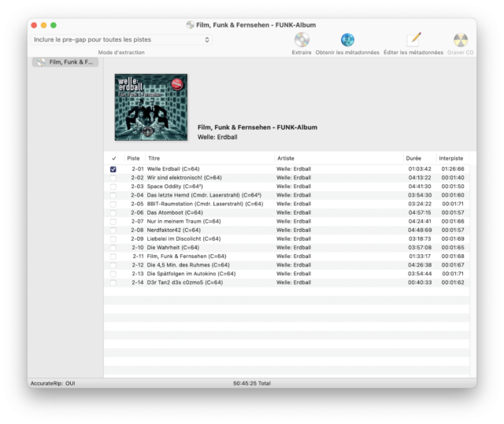
Task: Select the CD icon in the sidebar
Action: [40, 62]
